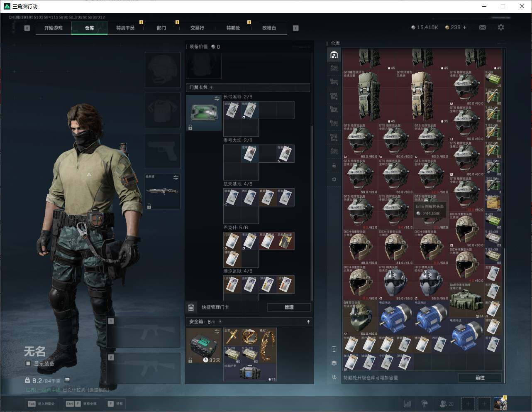
Task: Select the GT0 重型战术包 backpack
Action: coord(369,96)
